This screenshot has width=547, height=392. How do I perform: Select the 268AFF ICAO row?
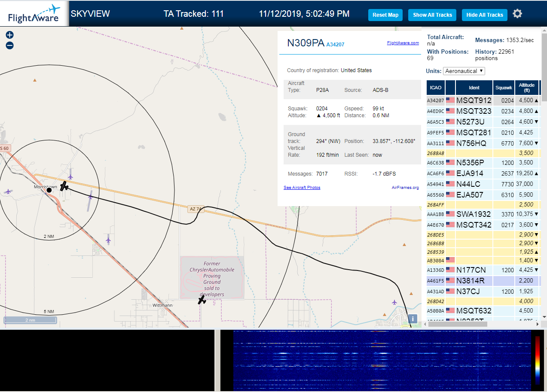point(483,204)
